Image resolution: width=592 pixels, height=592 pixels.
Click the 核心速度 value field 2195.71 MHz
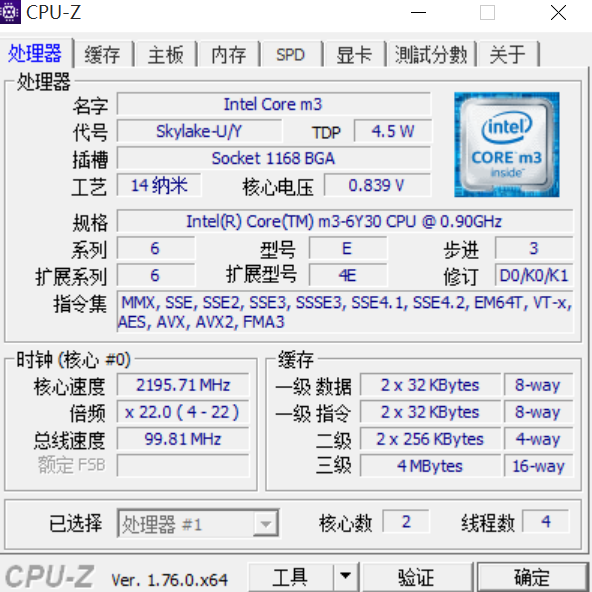183,385
